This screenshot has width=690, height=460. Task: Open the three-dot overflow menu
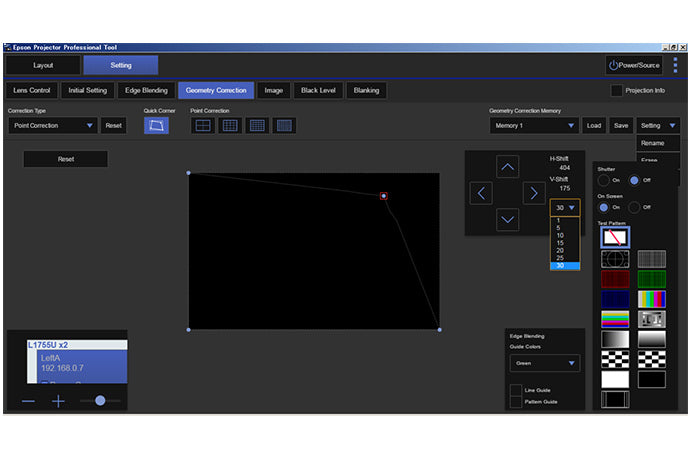tap(675, 65)
